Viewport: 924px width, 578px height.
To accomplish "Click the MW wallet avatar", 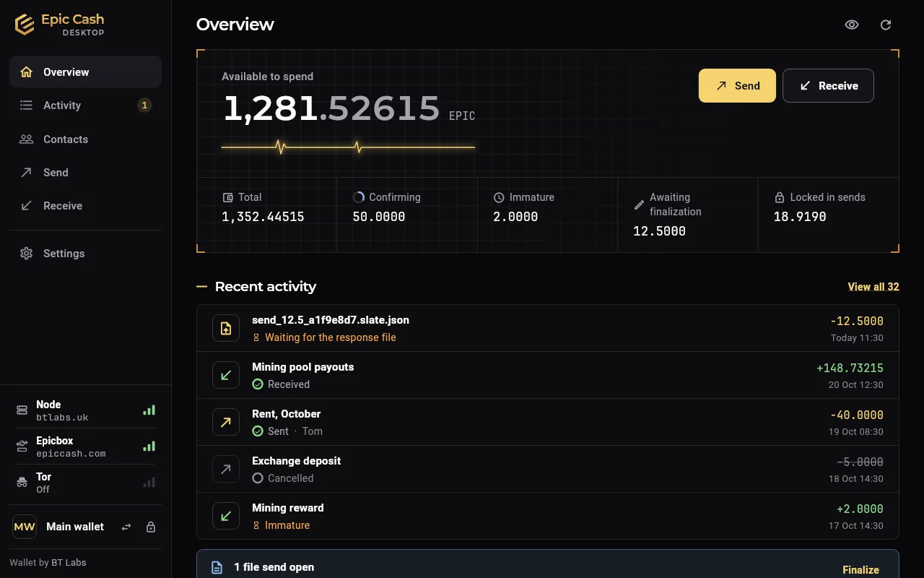I will 25,527.
